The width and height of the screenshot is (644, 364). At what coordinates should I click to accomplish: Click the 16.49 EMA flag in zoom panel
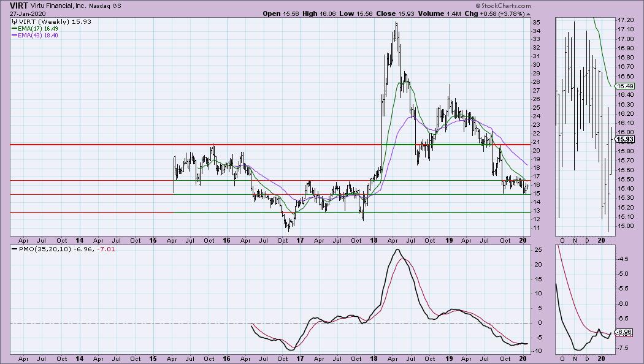tap(625, 86)
